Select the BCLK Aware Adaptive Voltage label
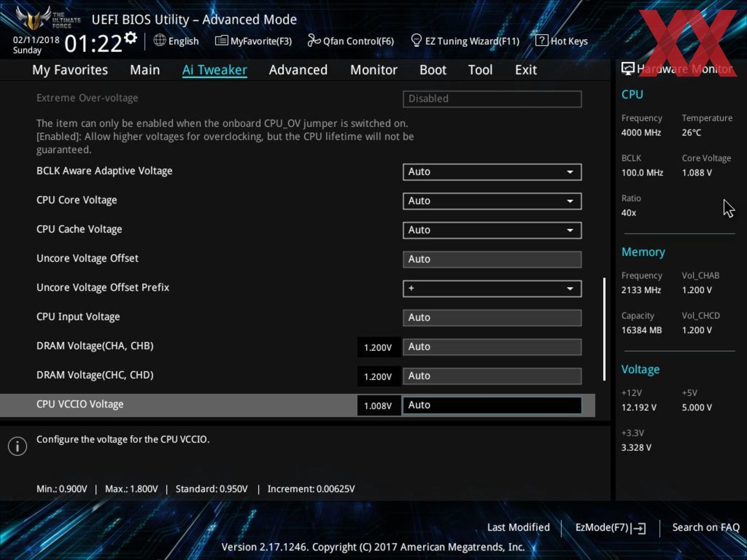747x560 pixels. pos(104,171)
